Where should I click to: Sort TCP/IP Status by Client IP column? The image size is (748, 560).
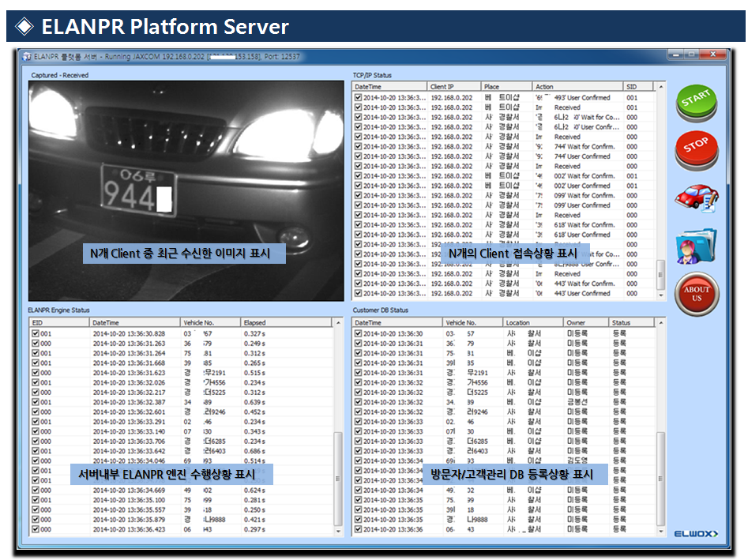(x=453, y=87)
